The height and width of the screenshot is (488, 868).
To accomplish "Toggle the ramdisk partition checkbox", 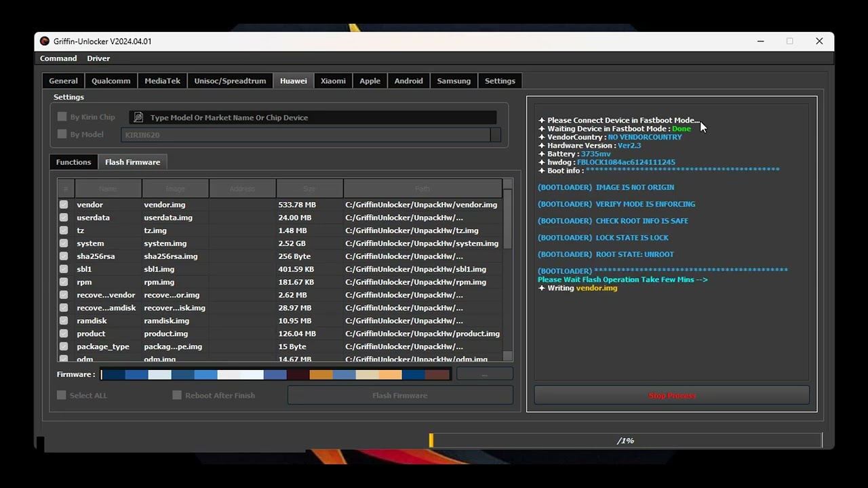I will pos(64,321).
